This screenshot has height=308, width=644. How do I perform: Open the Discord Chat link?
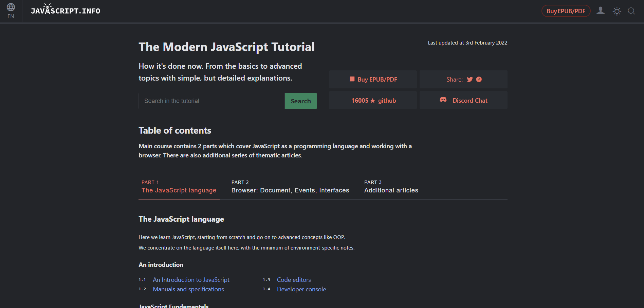coord(463,100)
